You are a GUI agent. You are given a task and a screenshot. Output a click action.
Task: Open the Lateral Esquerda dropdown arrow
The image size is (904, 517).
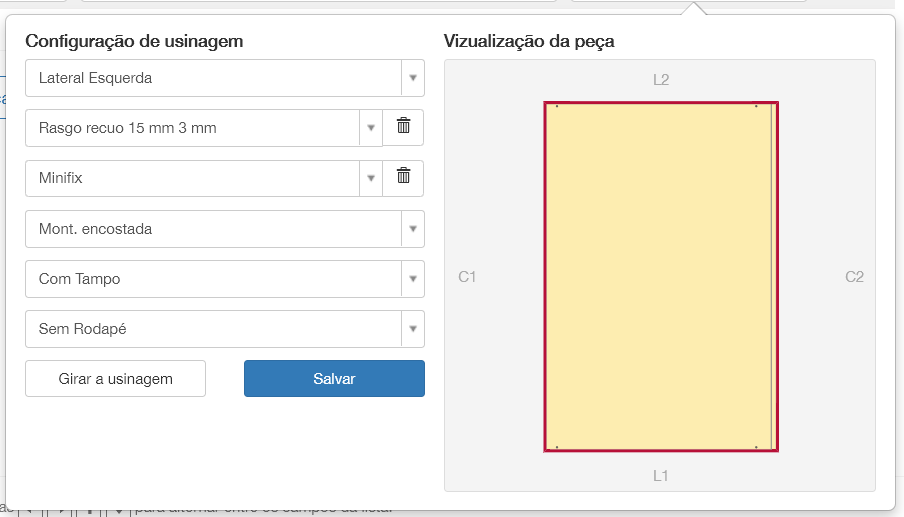[x=412, y=78]
